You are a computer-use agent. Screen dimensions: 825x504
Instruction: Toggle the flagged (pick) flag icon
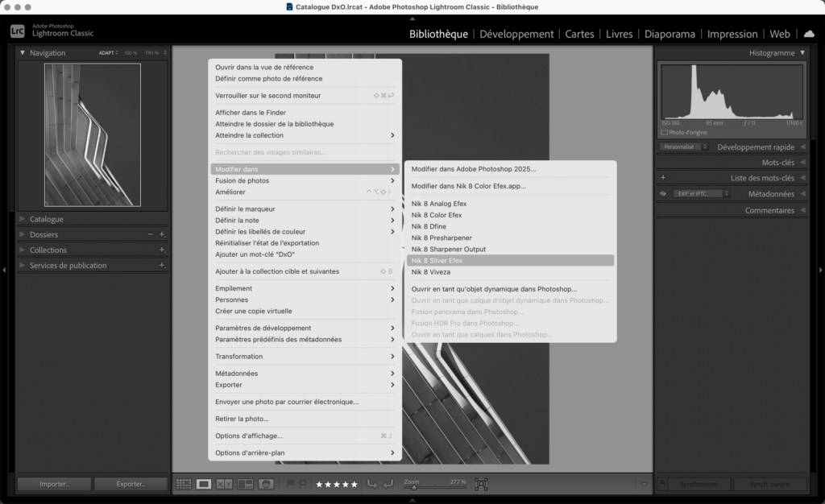[290, 484]
